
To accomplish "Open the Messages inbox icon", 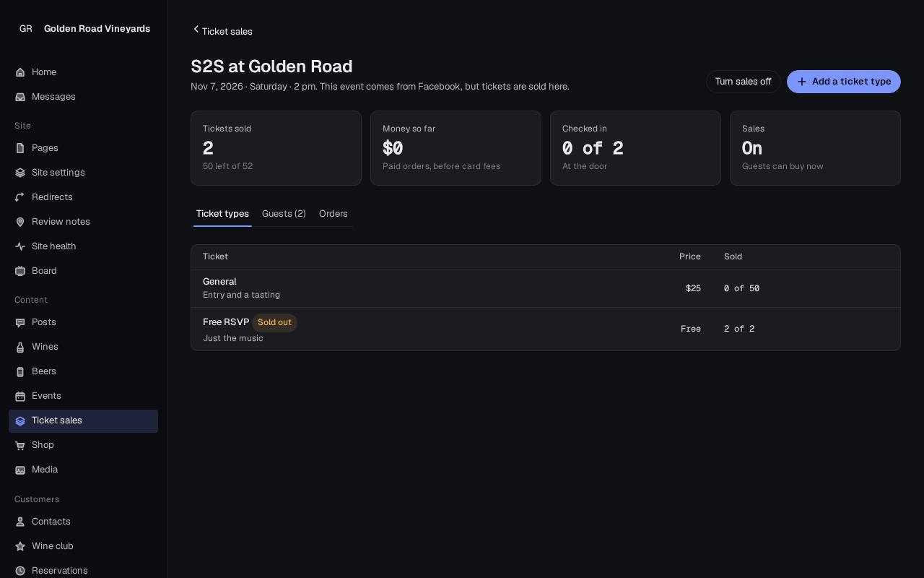I will [x=20, y=97].
